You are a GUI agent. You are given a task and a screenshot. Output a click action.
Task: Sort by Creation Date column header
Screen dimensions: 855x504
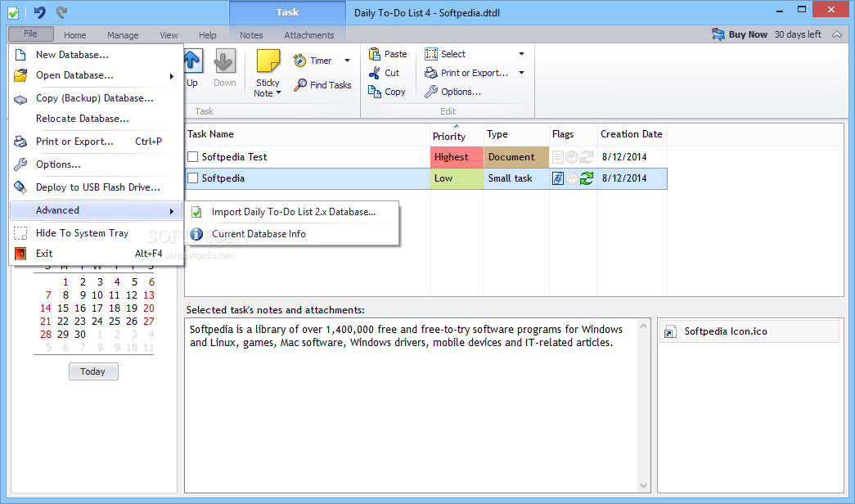[632, 134]
